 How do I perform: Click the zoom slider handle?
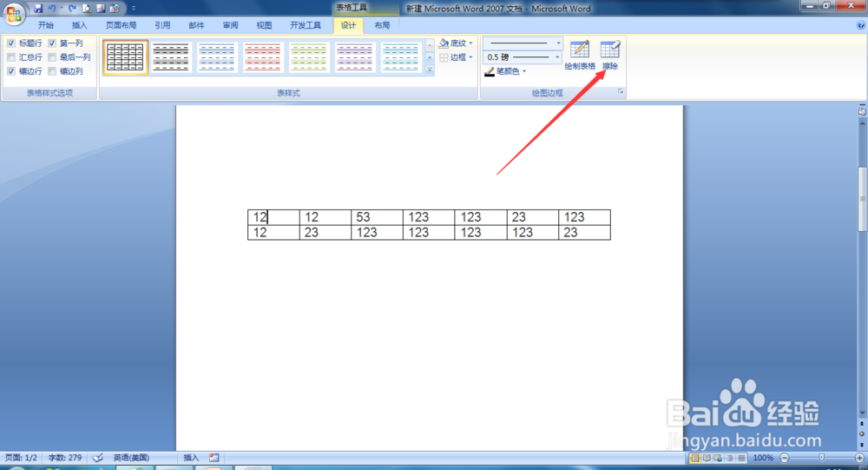coord(821,458)
